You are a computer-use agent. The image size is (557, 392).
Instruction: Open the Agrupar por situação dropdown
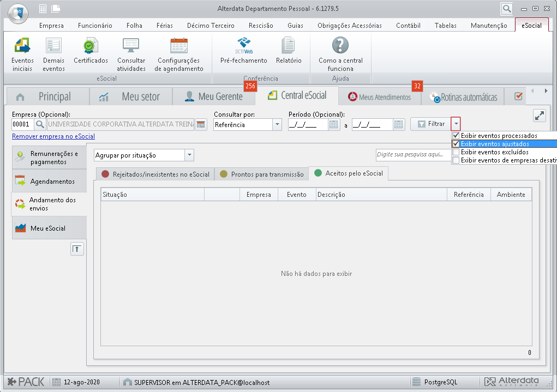point(189,155)
